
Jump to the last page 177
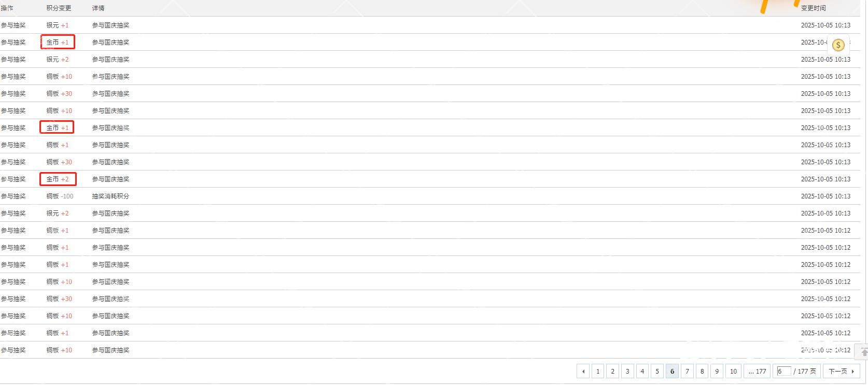coord(757,371)
